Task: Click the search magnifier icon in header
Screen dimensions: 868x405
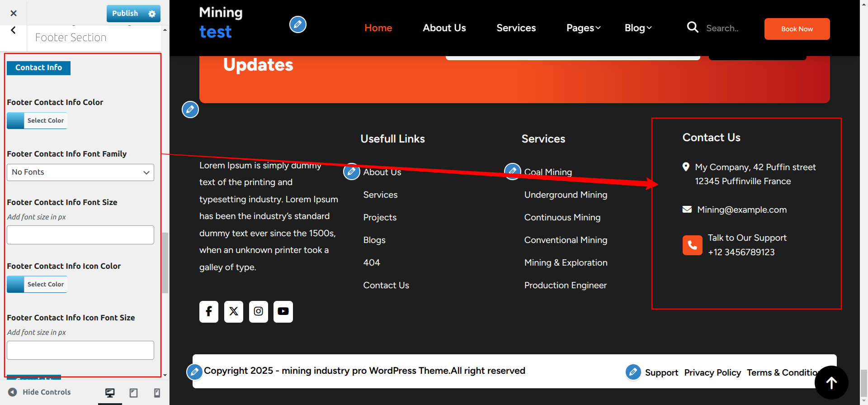Action: (692, 28)
